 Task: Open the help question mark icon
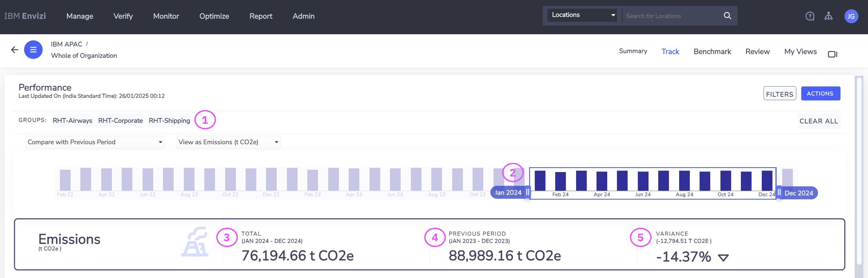click(x=810, y=16)
